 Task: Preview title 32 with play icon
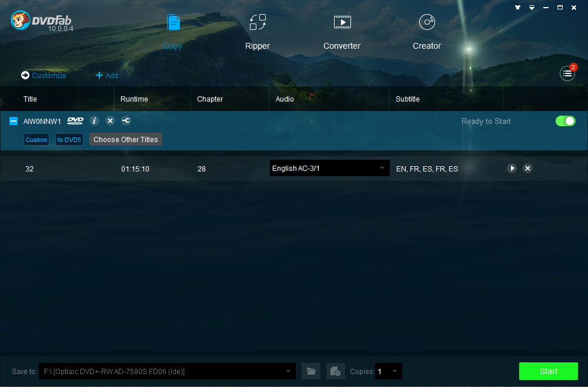pos(512,168)
